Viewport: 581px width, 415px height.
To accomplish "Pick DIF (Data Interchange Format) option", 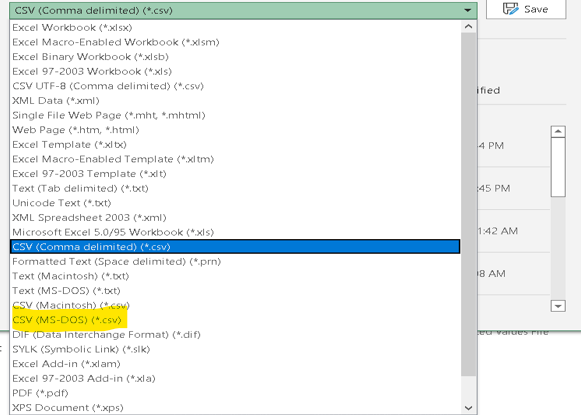I will pyautogui.click(x=235, y=335).
